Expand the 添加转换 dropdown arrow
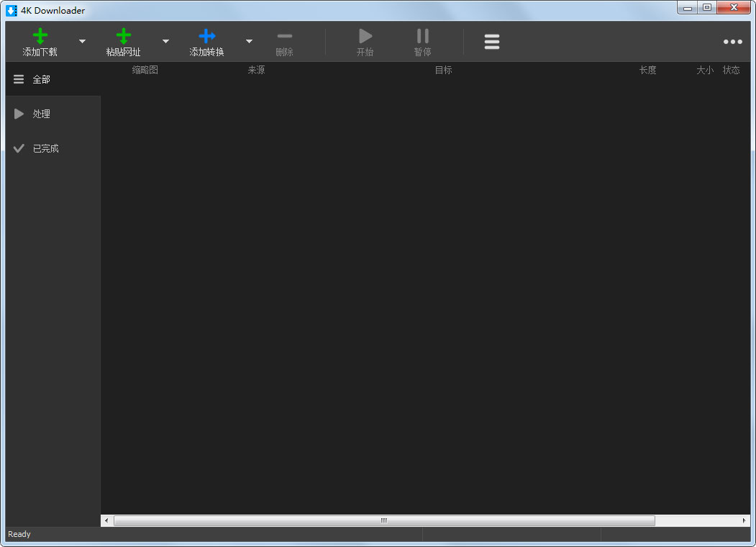Screen dimensions: 756x547 tap(249, 42)
